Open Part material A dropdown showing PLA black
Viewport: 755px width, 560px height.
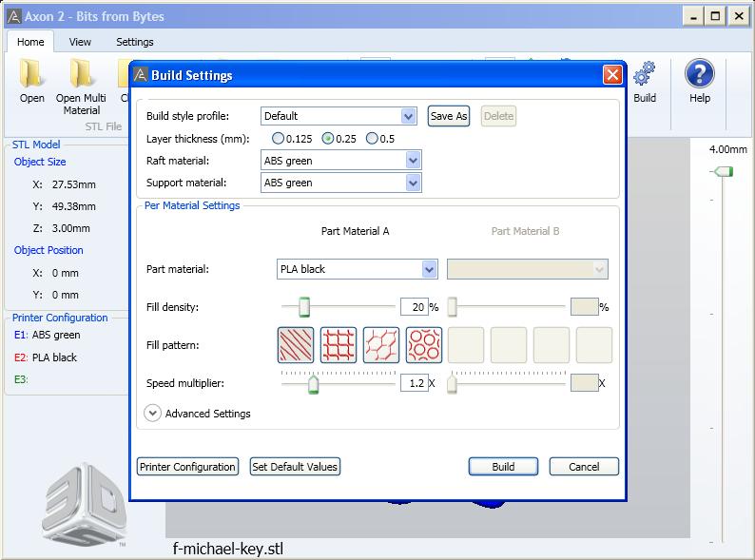tap(358, 269)
